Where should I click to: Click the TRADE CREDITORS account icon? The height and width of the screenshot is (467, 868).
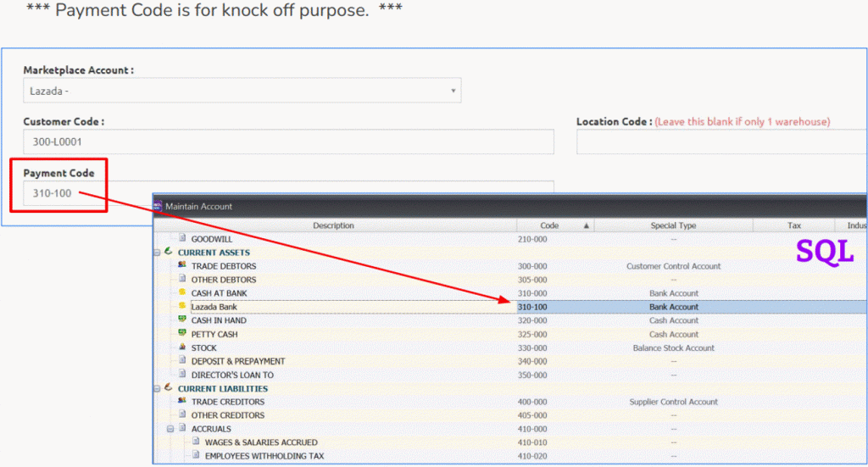[182, 401]
